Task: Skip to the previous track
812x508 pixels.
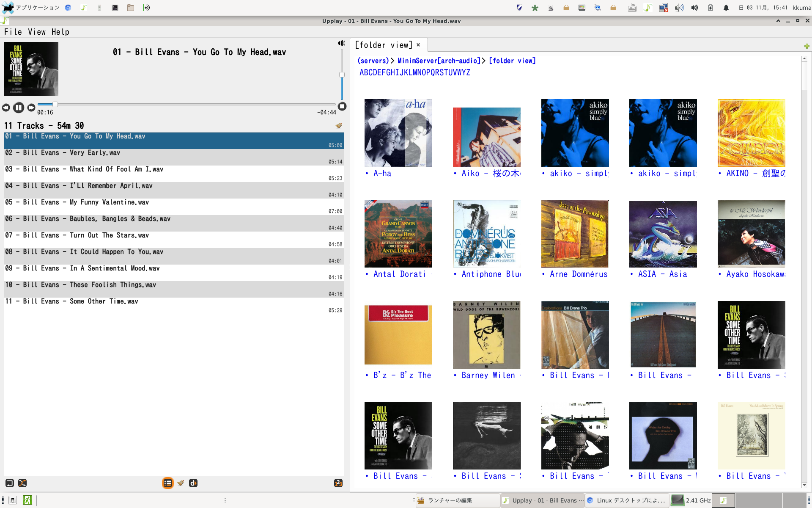Action: click(x=6, y=108)
